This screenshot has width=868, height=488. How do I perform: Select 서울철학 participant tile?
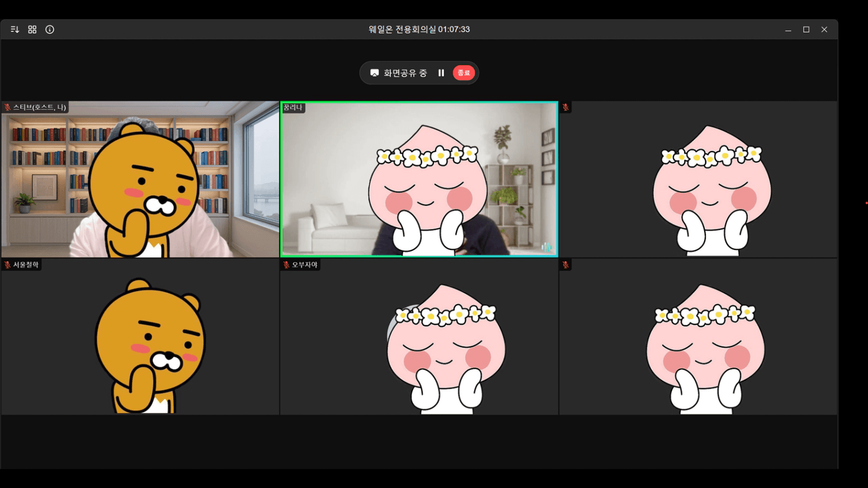pyautogui.click(x=140, y=337)
